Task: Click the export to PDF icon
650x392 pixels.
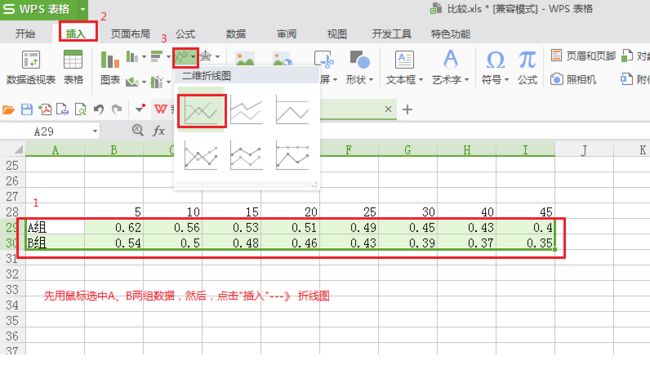Action: coord(45,109)
